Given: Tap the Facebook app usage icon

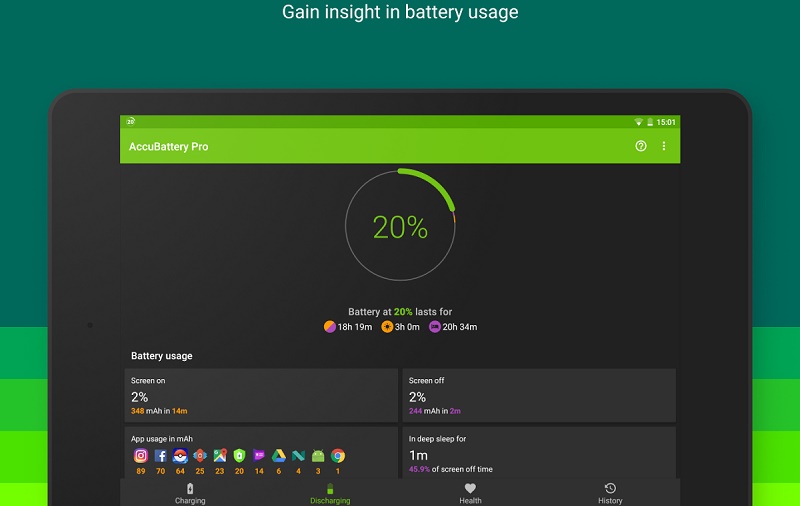Looking at the screenshot, I should tap(161, 456).
